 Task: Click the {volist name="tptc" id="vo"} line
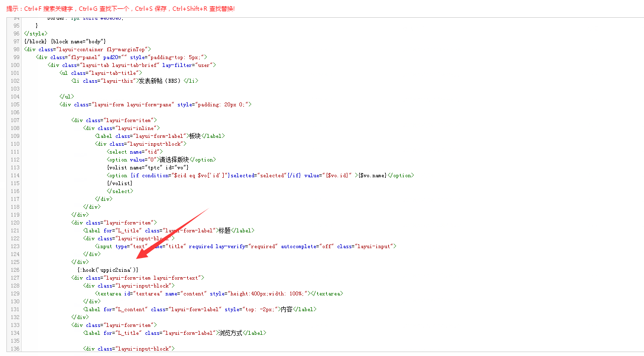[x=148, y=167]
